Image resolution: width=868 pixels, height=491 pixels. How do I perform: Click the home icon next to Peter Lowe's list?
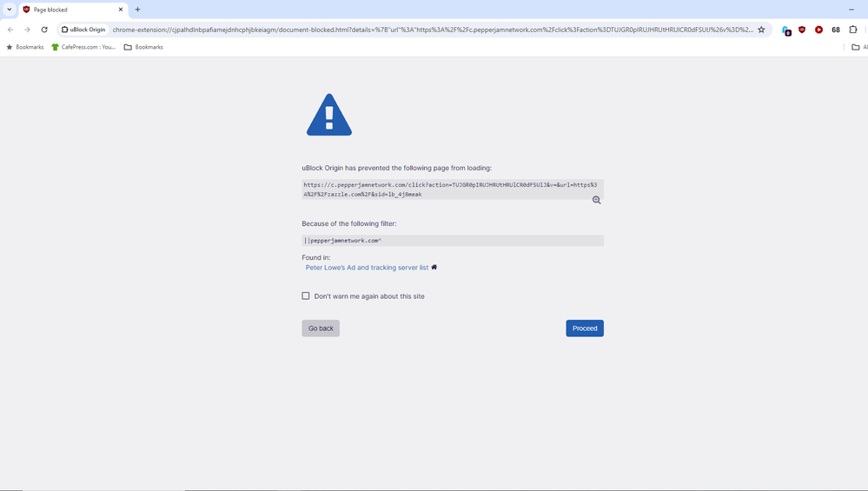pyautogui.click(x=434, y=268)
